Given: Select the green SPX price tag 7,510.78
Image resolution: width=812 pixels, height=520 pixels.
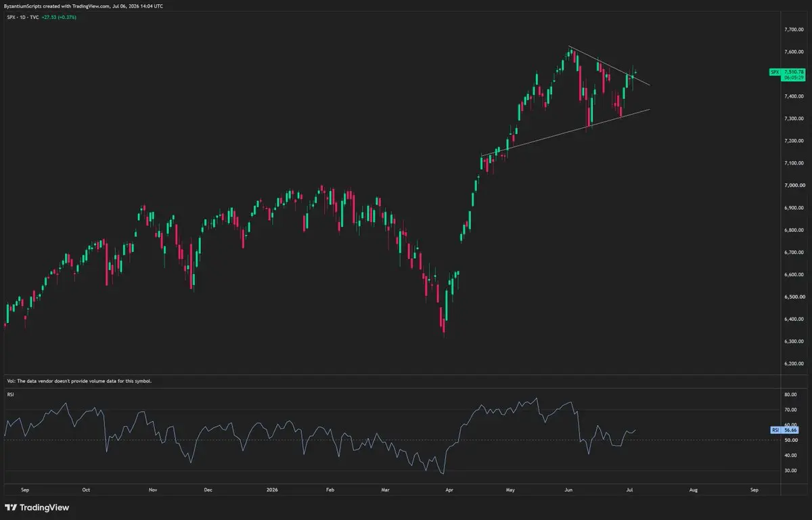Looking at the screenshot, I should pyautogui.click(x=788, y=72).
